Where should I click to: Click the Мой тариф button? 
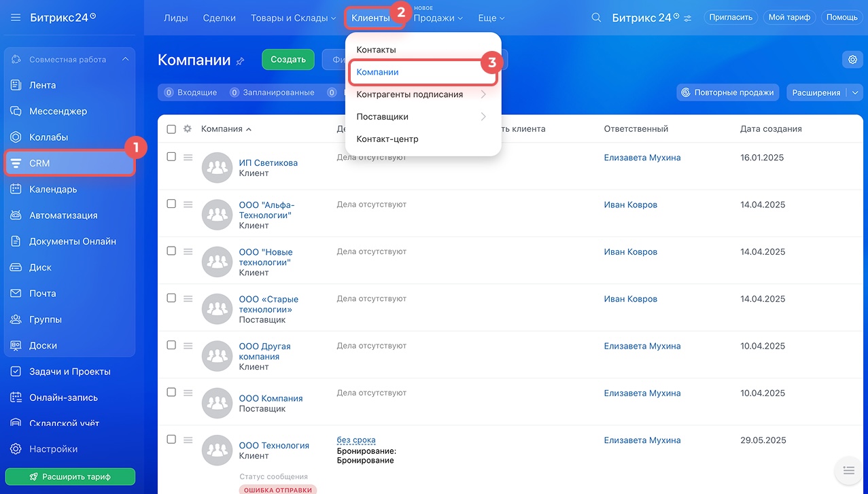pyautogui.click(x=789, y=18)
